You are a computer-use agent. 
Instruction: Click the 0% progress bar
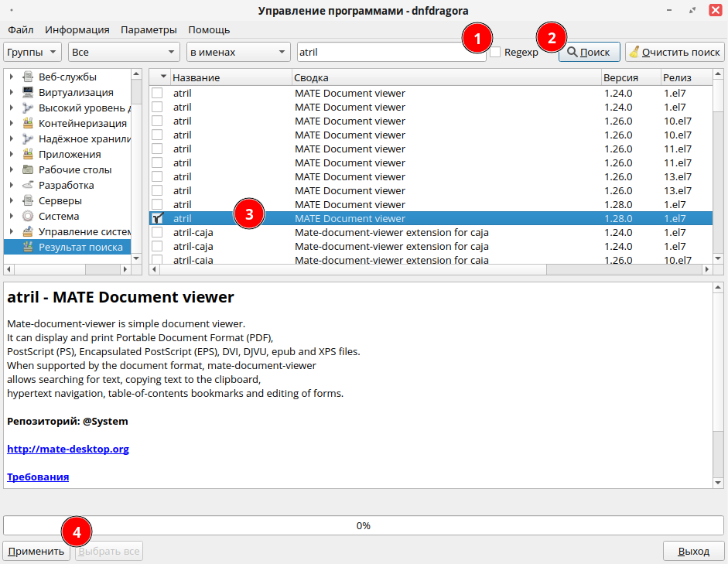pyautogui.click(x=364, y=525)
